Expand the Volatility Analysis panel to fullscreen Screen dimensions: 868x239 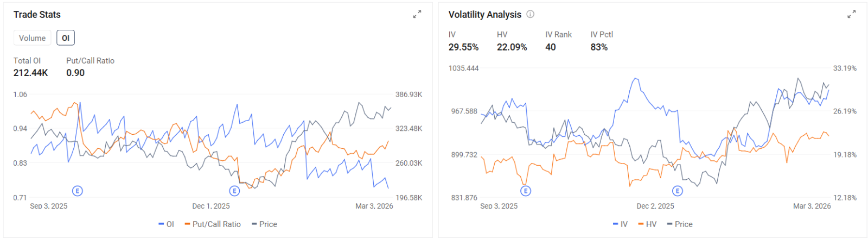852,15
